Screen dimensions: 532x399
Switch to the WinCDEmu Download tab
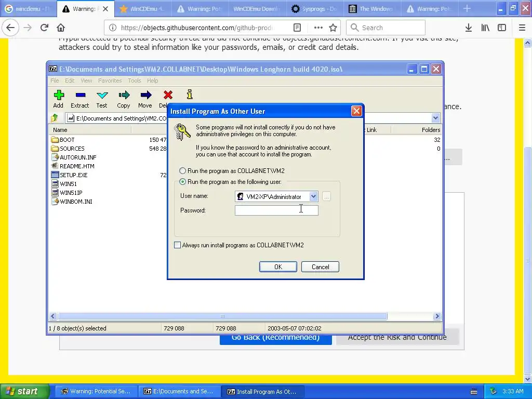pos(256,9)
